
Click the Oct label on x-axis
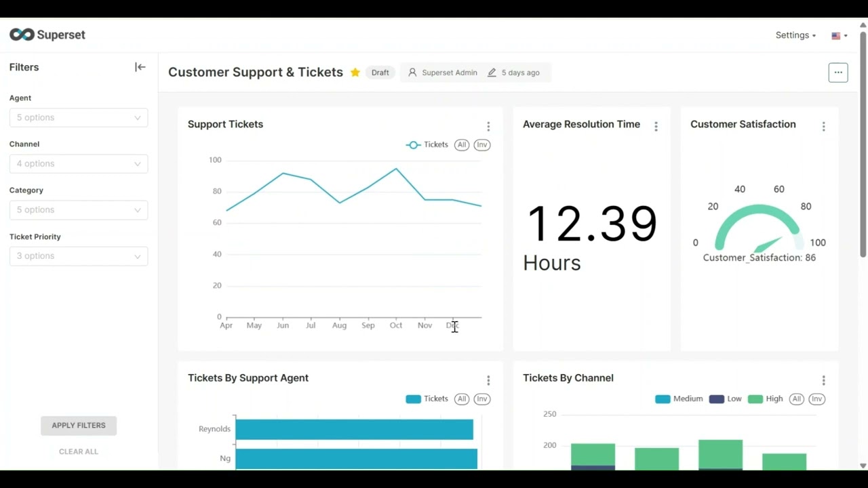click(396, 325)
